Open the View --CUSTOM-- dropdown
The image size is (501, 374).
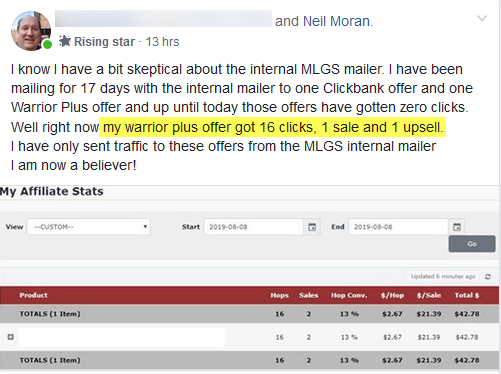tap(89, 227)
